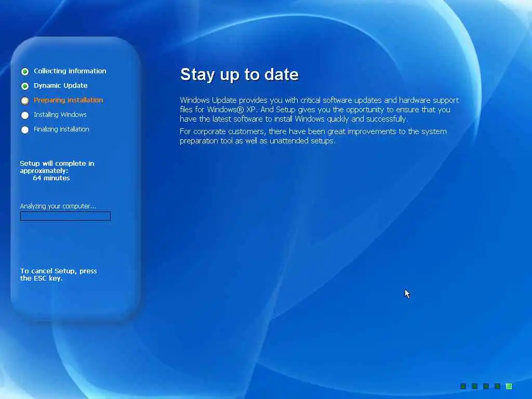532x399 pixels.
Task: Select the Finalizing installation step label
Action: tap(61, 129)
